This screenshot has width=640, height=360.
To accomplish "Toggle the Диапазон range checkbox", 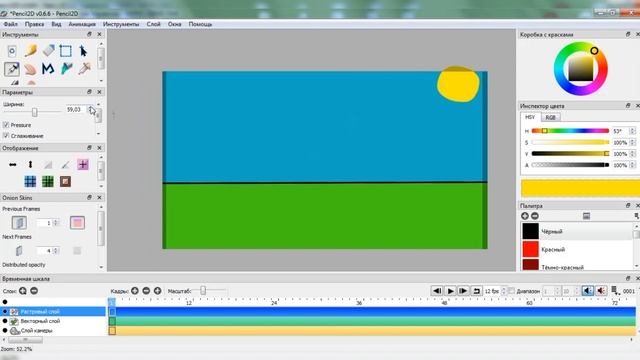I will pos(511,291).
